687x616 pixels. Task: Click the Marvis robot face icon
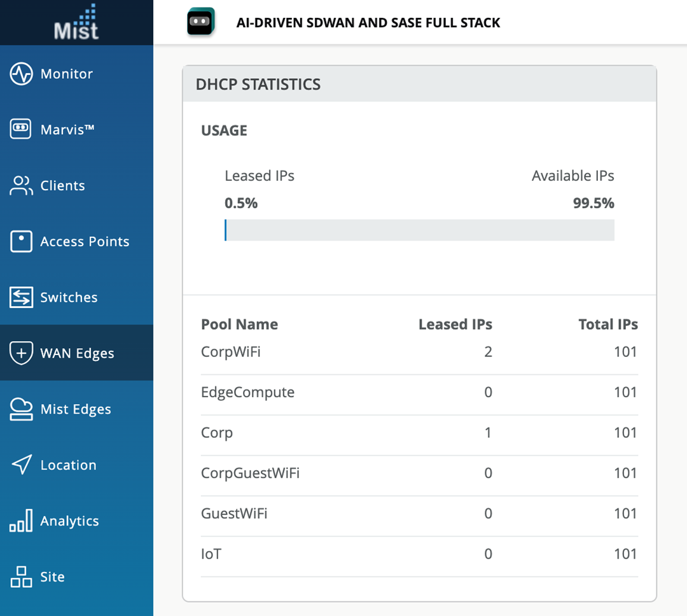click(21, 129)
